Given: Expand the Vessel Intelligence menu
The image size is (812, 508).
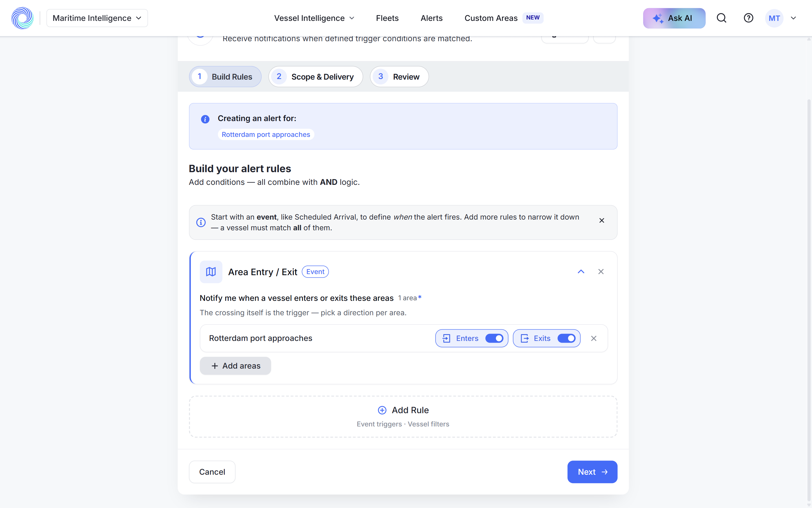Looking at the screenshot, I should tap(314, 18).
